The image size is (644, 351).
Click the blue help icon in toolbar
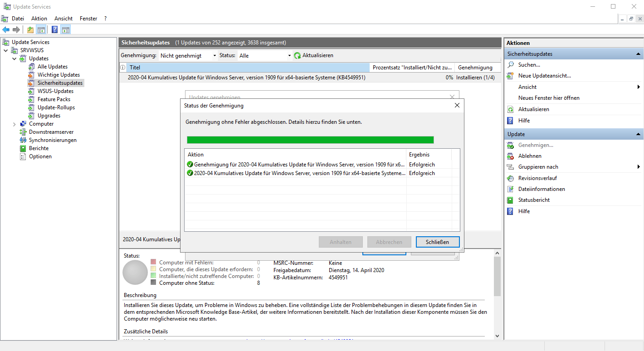click(x=54, y=30)
